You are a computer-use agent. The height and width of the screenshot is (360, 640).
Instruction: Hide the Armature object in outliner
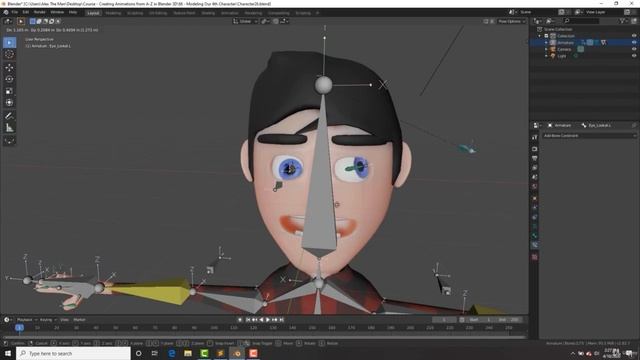(634, 42)
